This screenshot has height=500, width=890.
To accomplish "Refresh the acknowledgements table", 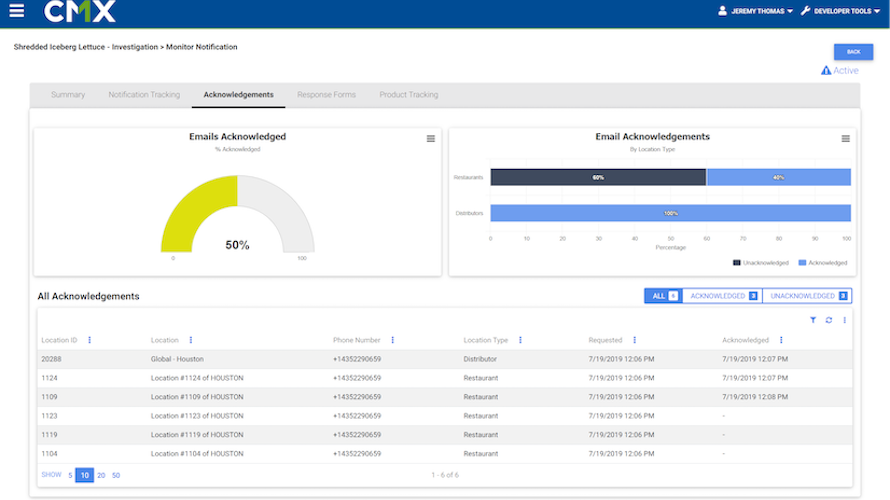I will tap(829, 320).
